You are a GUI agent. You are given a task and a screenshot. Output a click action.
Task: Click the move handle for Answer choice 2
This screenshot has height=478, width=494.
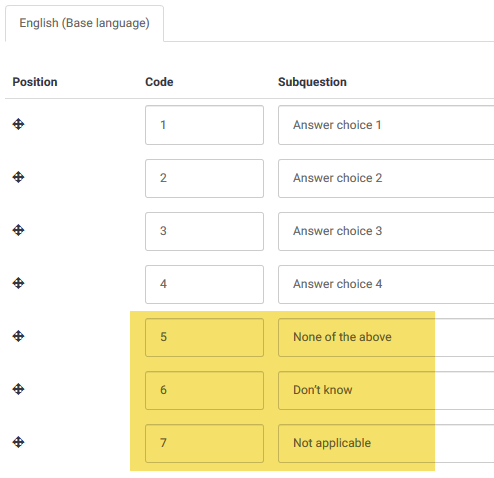(18, 177)
